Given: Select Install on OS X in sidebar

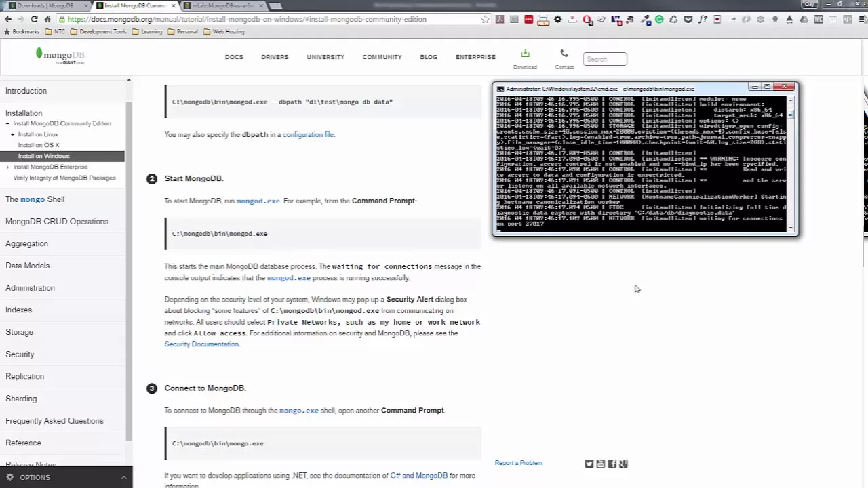Looking at the screenshot, I should [x=39, y=145].
